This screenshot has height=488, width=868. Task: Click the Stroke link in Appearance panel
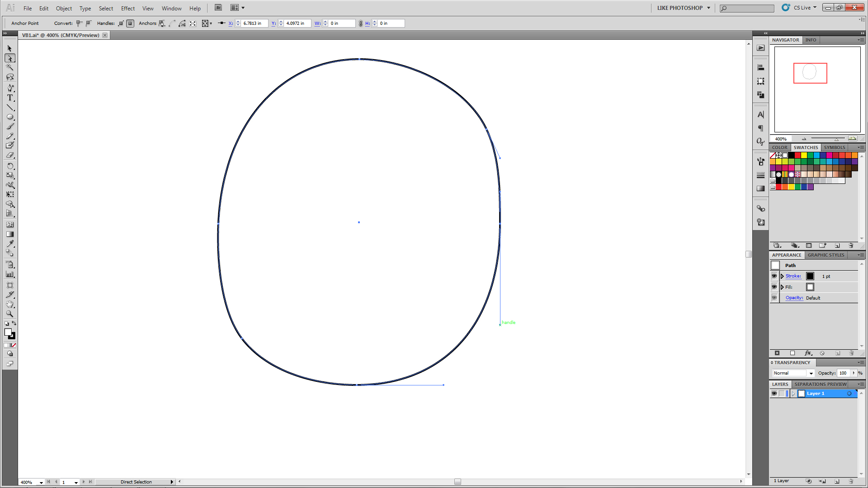[793, 276]
